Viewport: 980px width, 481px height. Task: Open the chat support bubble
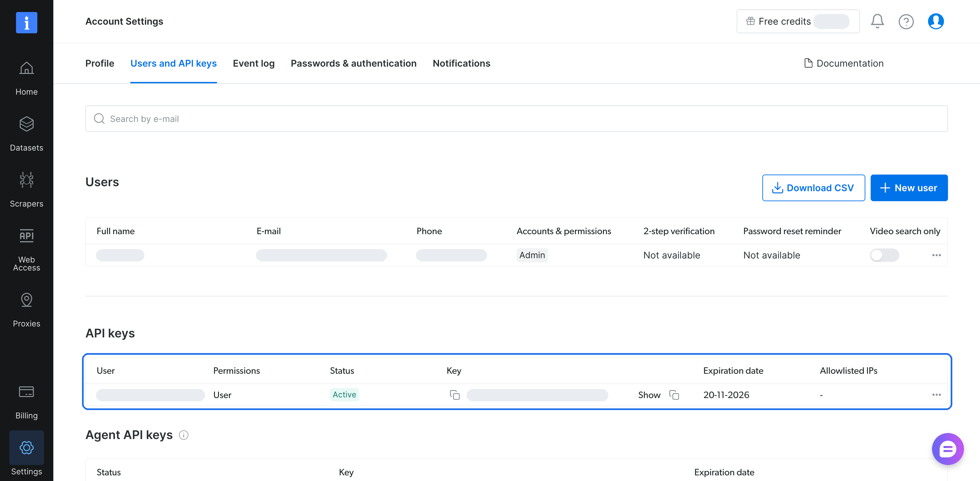[947, 449]
